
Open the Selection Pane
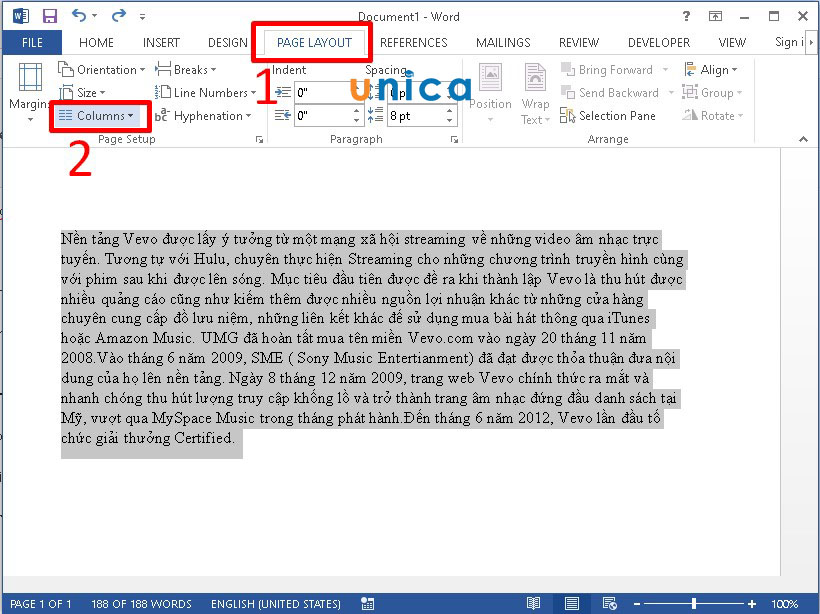(x=608, y=116)
